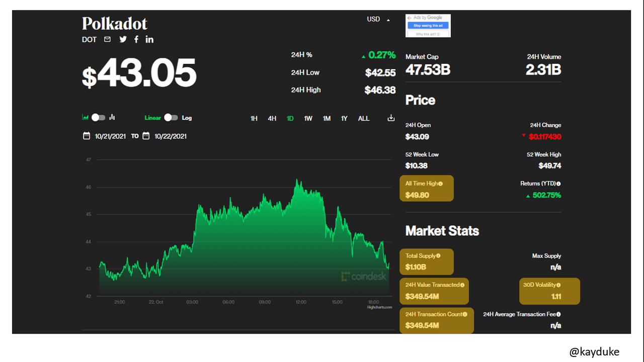Select the 1Y time range
644x362 pixels.
click(344, 118)
